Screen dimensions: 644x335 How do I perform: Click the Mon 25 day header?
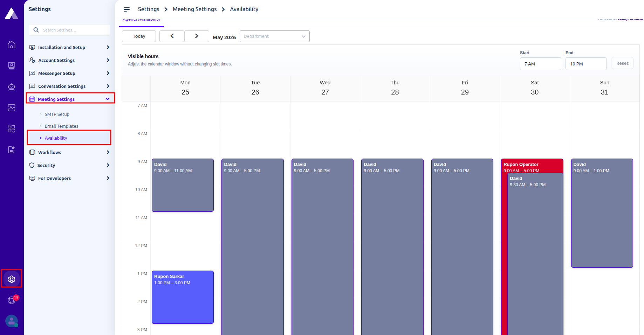coord(185,88)
